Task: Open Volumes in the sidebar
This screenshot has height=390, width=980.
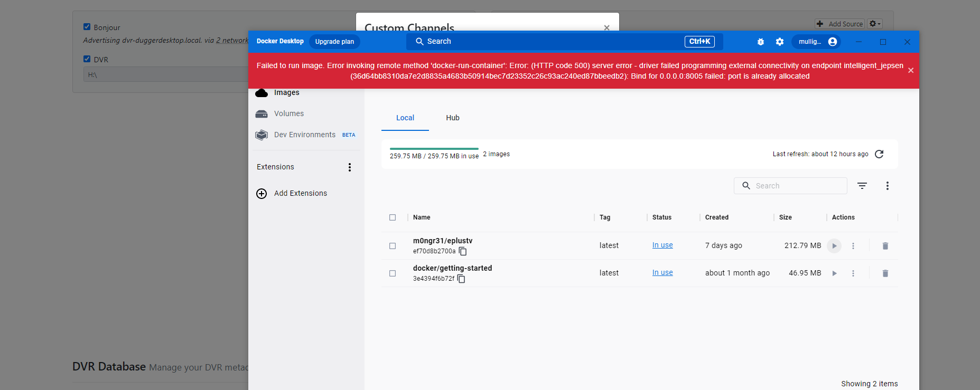Action: [289, 113]
